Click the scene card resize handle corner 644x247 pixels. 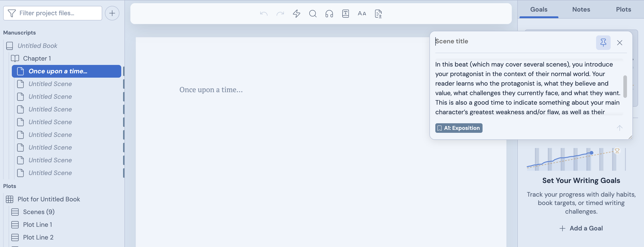pyautogui.click(x=630, y=137)
